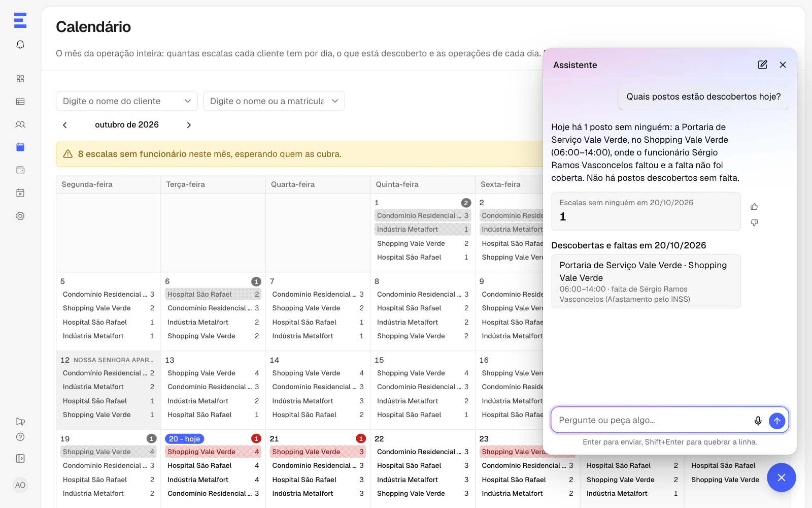Select Shopping Vale Verde entry on day 19
Viewport: 812px width, 508px height.
(x=109, y=452)
